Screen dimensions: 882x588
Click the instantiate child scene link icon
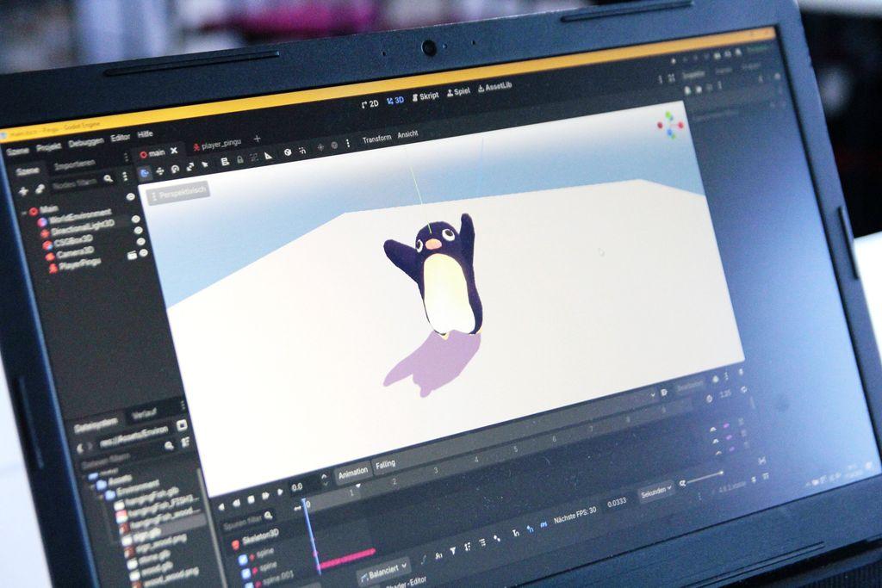tap(40, 189)
